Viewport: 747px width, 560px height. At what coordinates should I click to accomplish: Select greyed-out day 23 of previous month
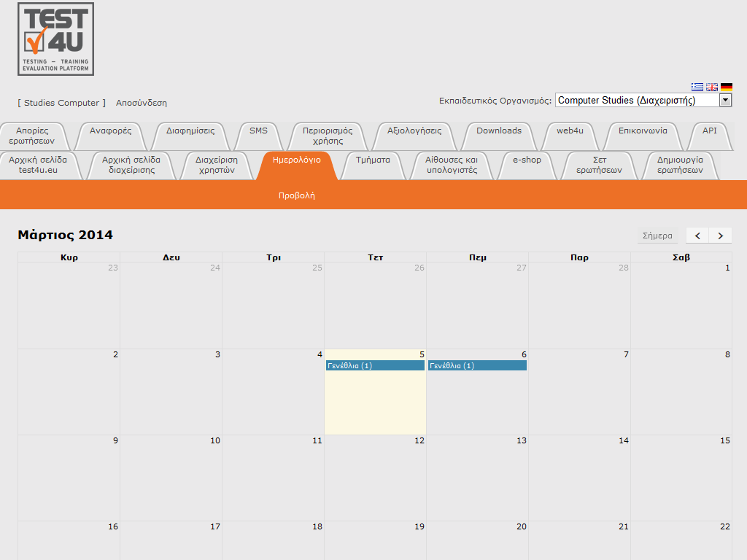pyautogui.click(x=69, y=306)
